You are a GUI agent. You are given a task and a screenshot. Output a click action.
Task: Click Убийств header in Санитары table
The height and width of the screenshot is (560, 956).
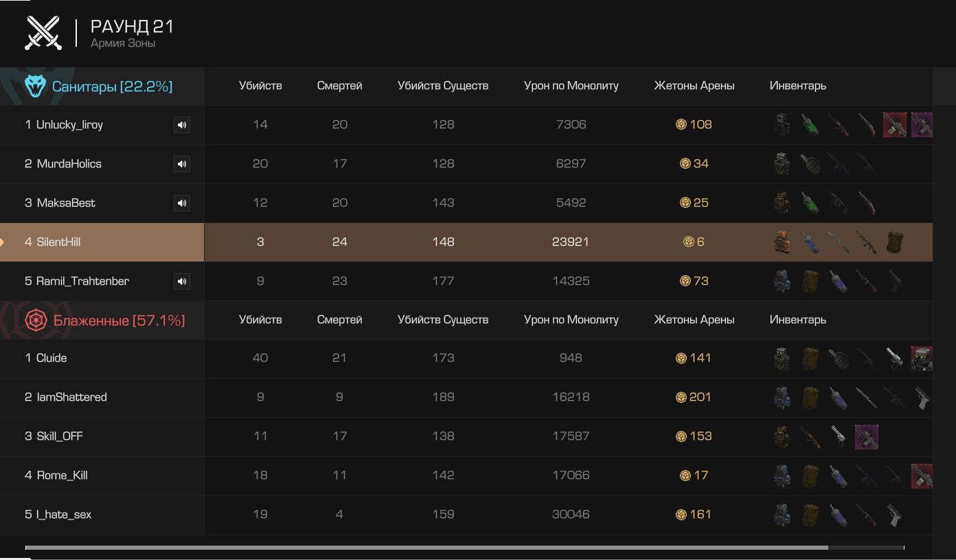260,86
